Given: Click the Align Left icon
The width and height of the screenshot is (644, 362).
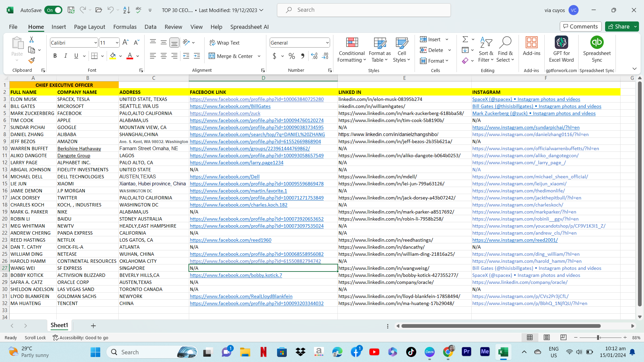Looking at the screenshot, I should pyautogui.click(x=153, y=56).
